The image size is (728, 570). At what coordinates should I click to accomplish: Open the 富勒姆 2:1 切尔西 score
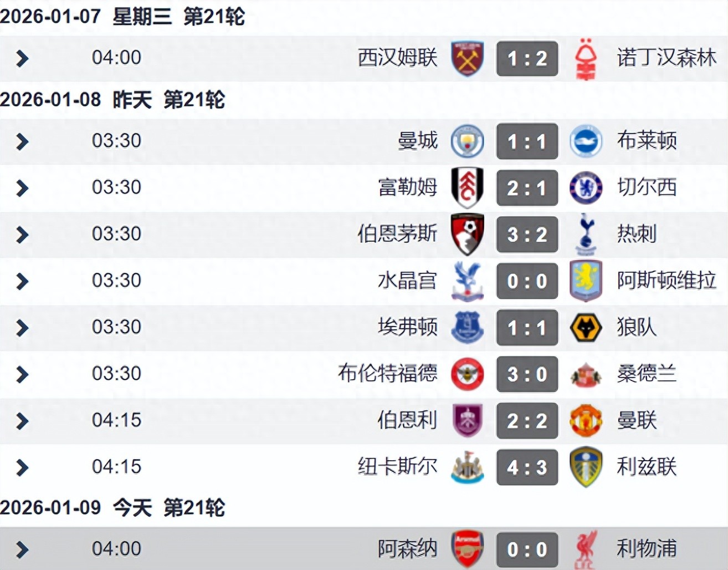tap(527, 189)
